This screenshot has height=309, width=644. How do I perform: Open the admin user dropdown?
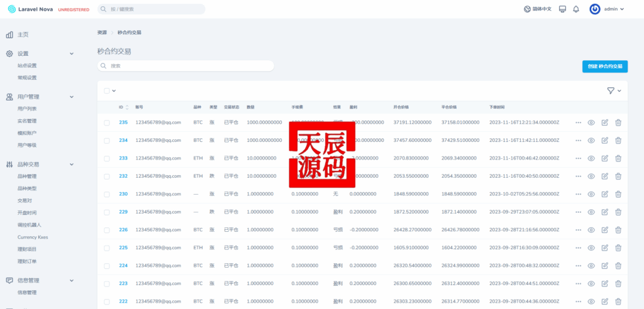(x=614, y=9)
